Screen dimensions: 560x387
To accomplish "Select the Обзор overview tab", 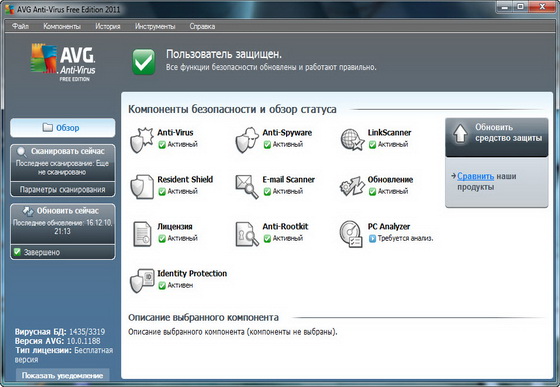I will (62, 128).
